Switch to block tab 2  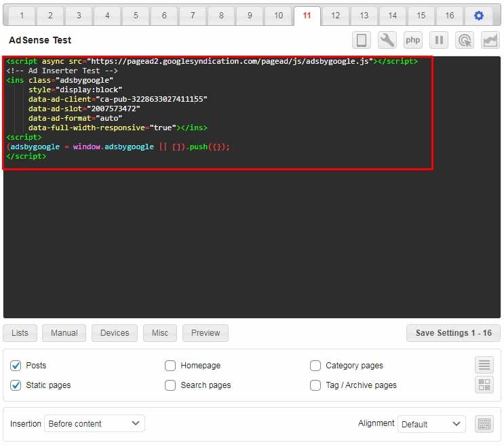click(x=50, y=16)
